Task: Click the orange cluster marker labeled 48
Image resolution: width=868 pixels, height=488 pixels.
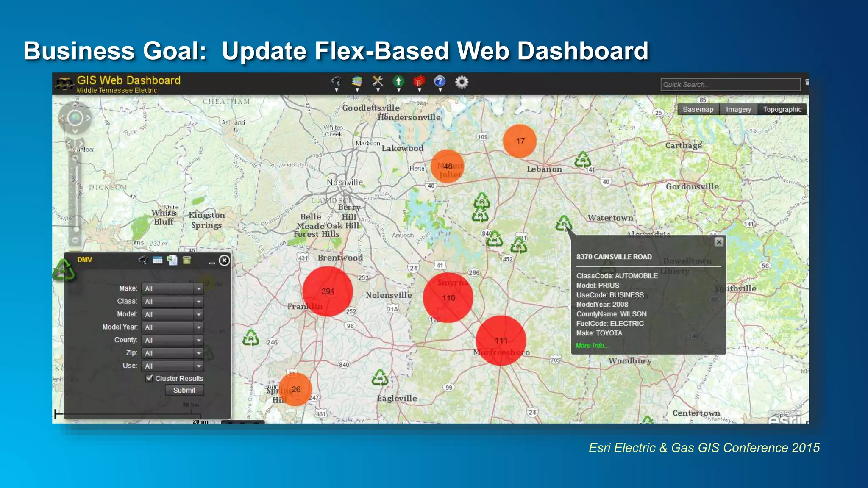Action: click(448, 166)
